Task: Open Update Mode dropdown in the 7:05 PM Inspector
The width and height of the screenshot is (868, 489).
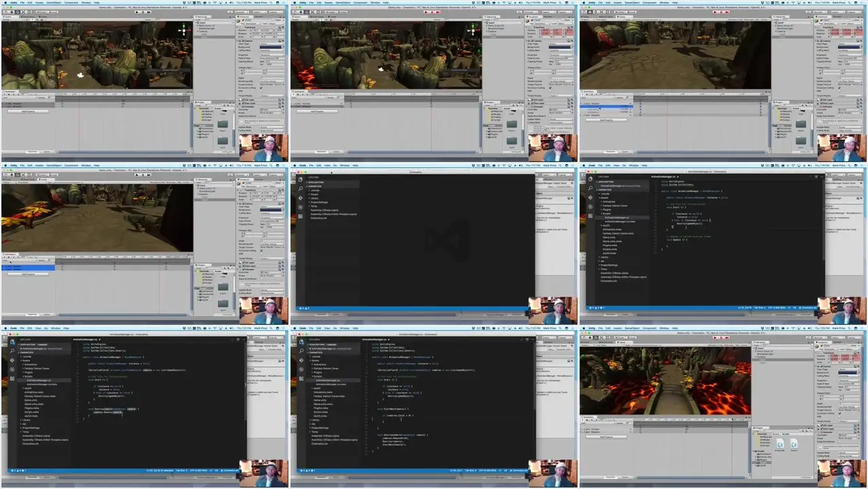Action: tap(272, 128)
